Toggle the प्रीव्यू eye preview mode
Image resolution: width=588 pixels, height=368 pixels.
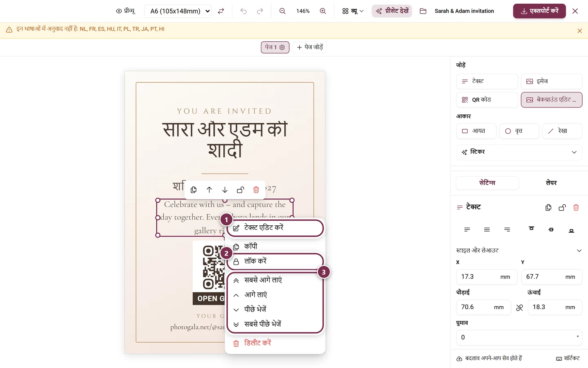125,11
